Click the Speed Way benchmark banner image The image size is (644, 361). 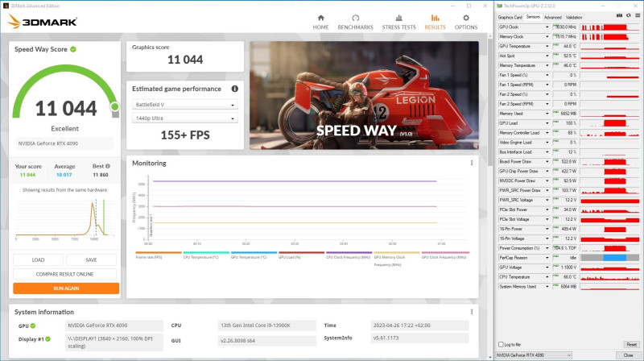[364, 95]
